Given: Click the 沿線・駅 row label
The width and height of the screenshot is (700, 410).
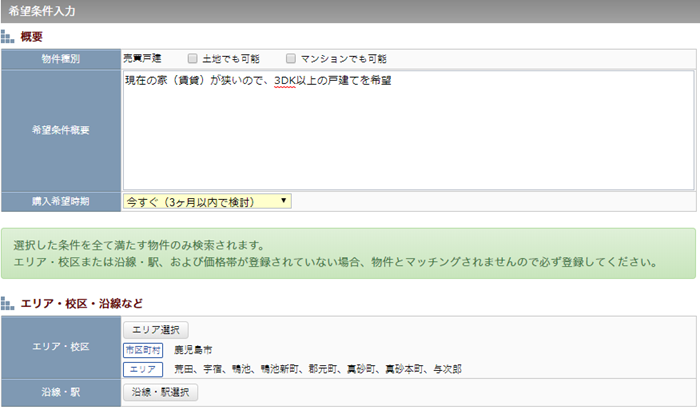Looking at the screenshot, I should click(61, 392).
